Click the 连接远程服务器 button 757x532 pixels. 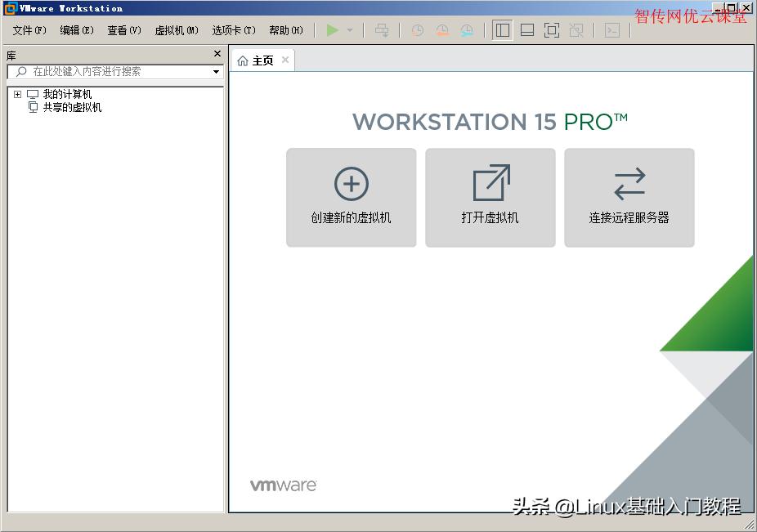[629, 198]
